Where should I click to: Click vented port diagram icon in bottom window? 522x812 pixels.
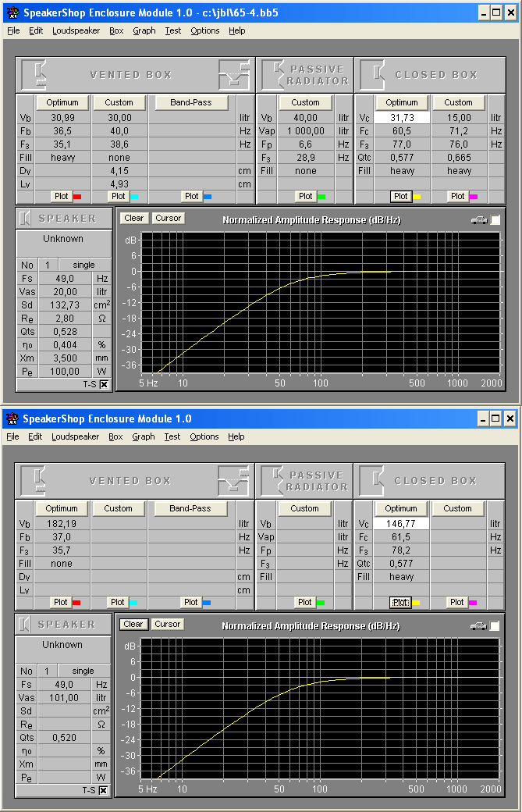point(233,481)
